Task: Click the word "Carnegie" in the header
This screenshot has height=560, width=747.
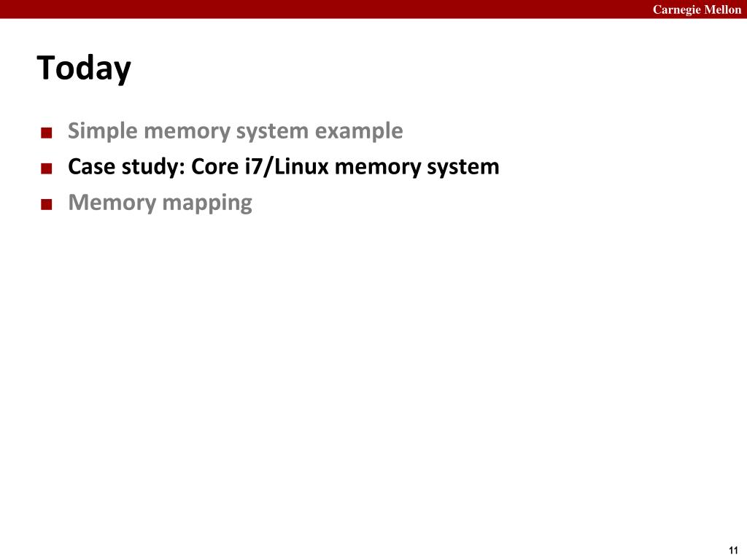Action: pyautogui.click(x=676, y=9)
